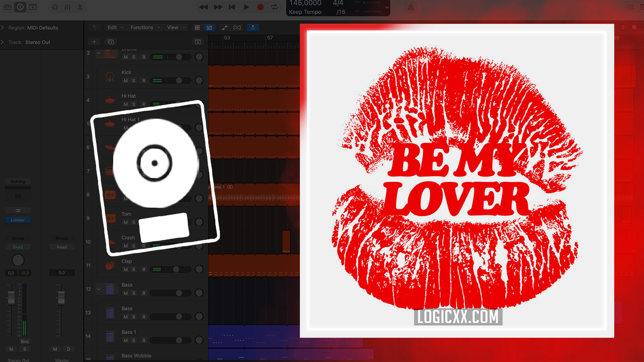Toggle the Inspector info button

[20, 7]
